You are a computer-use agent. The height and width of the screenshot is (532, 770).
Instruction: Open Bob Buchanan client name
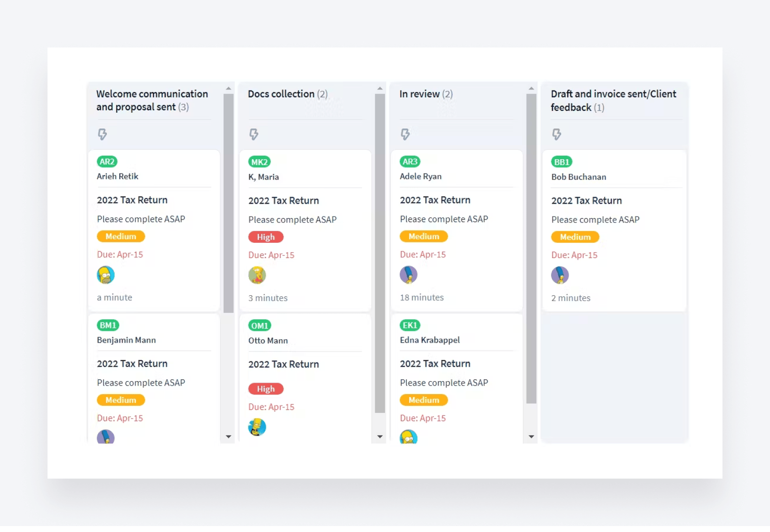(x=579, y=177)
